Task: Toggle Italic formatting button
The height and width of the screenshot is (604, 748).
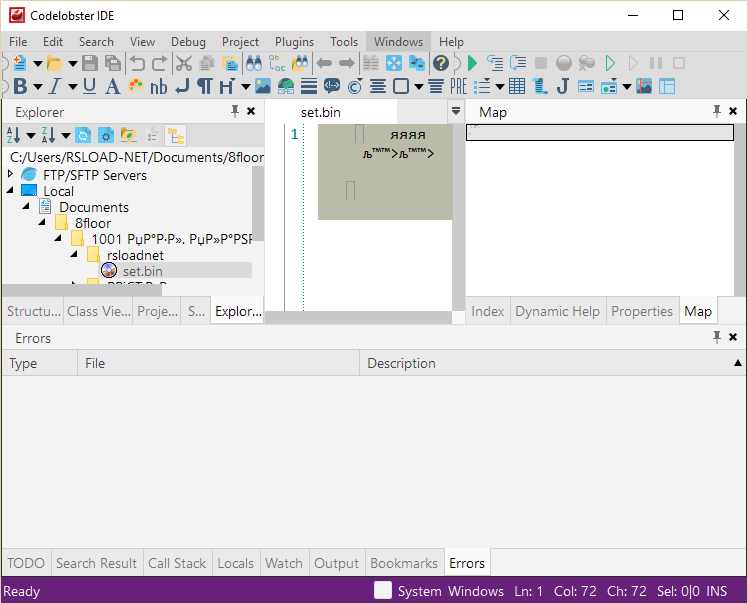Action: tap(55, 86)
